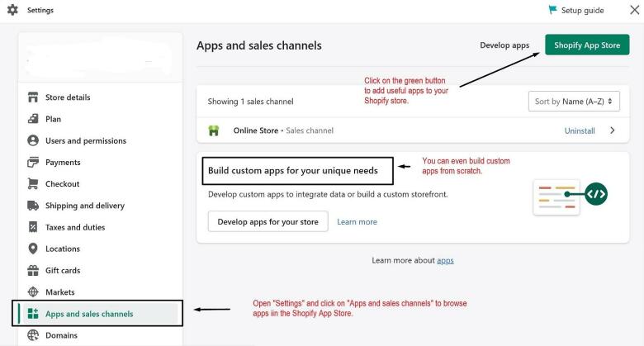Viewport: 644px width, 346px height.
Task: Click the Plan icon in sidebar
Action: (33, 119)
